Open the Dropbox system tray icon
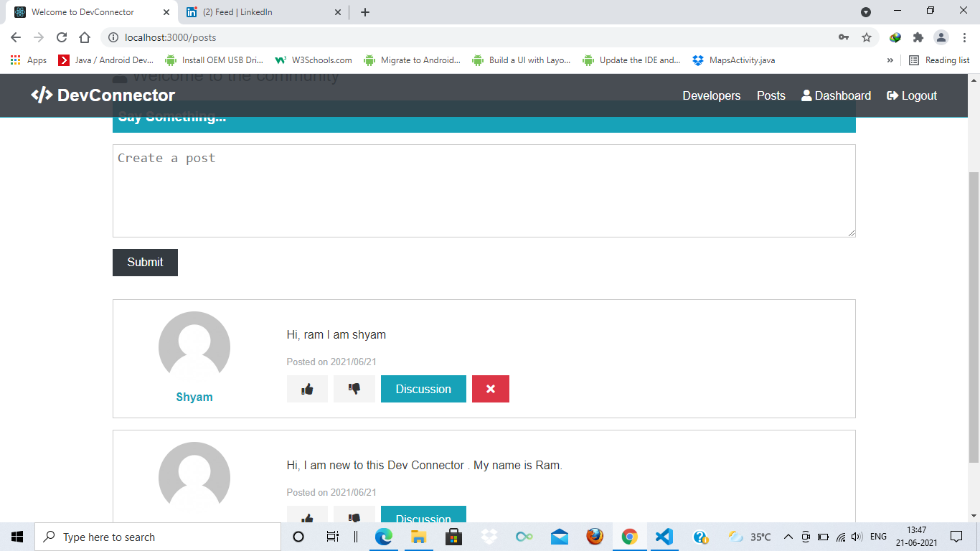The height and width of the screenshot is (551, 980). pyautogui.click(x=489, y=536)
